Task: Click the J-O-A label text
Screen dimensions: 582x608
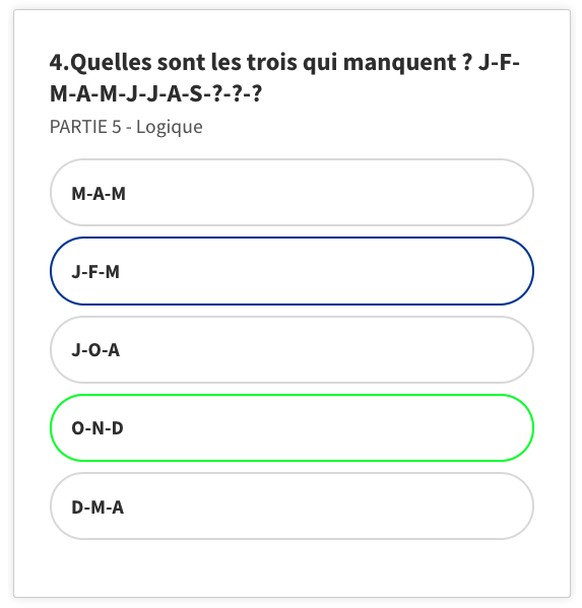Action: coord(95,350)
